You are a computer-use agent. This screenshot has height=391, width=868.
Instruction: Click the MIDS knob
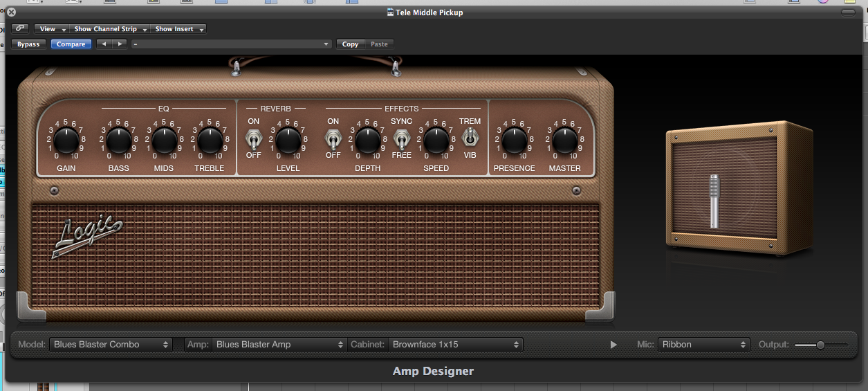pos(164,142)
